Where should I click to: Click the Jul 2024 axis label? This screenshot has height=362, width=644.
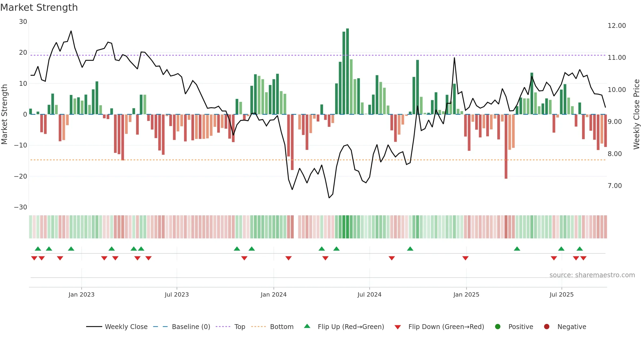[369, 294]
